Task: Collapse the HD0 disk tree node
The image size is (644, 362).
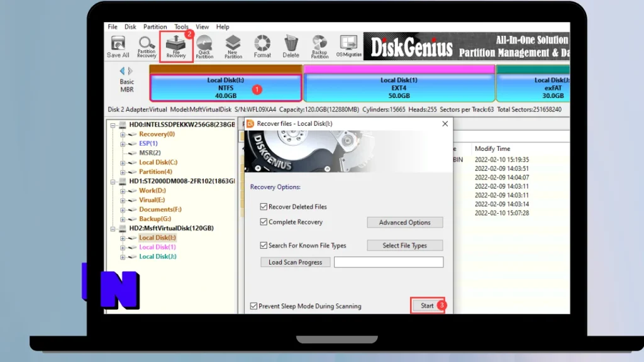Action: pos(113,125)
